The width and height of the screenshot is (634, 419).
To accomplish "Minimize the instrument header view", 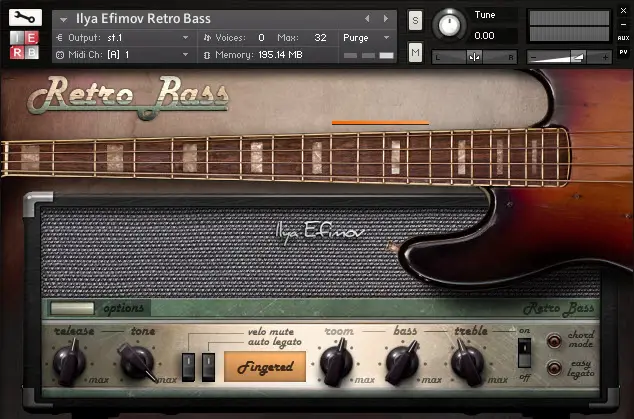I will pos(623,25).
